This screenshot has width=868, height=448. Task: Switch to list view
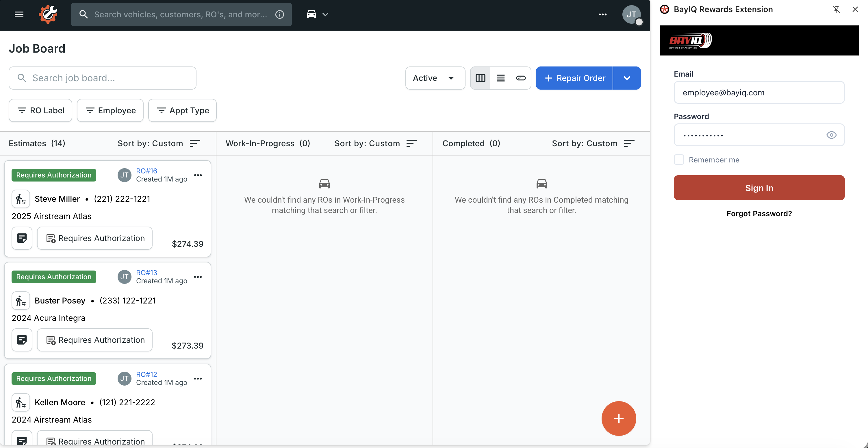(x=500, y=78)
